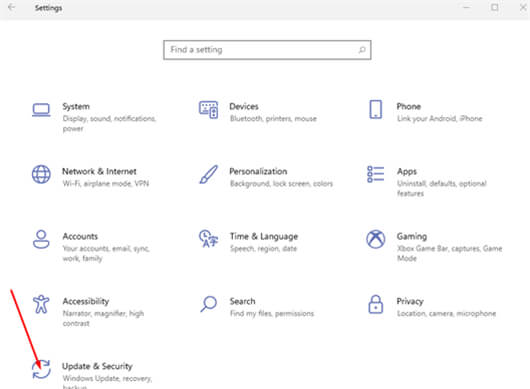
Task: Click the System laptop icon
Action: coord(41,110)
